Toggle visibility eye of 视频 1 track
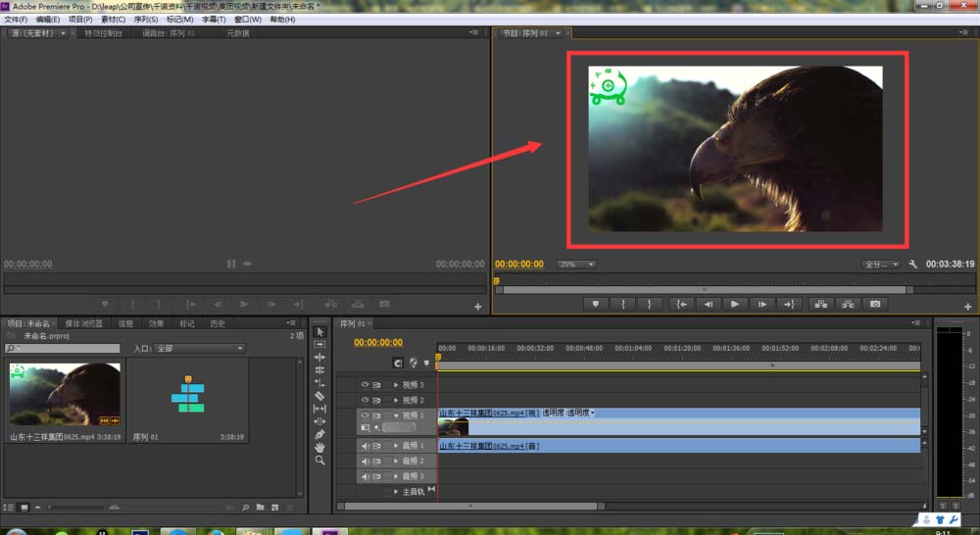Screen dimensions: 980x535 point(365,415)
